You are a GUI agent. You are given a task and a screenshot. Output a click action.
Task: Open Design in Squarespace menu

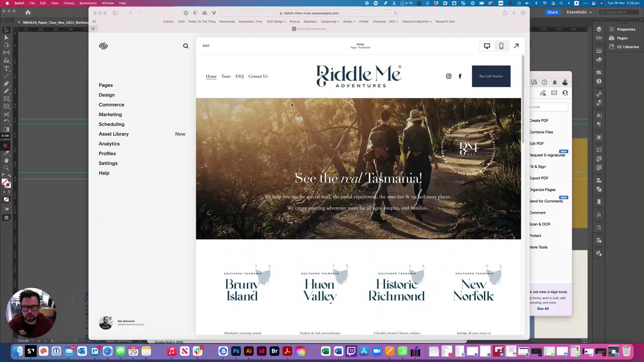click(x=107, y=95)
